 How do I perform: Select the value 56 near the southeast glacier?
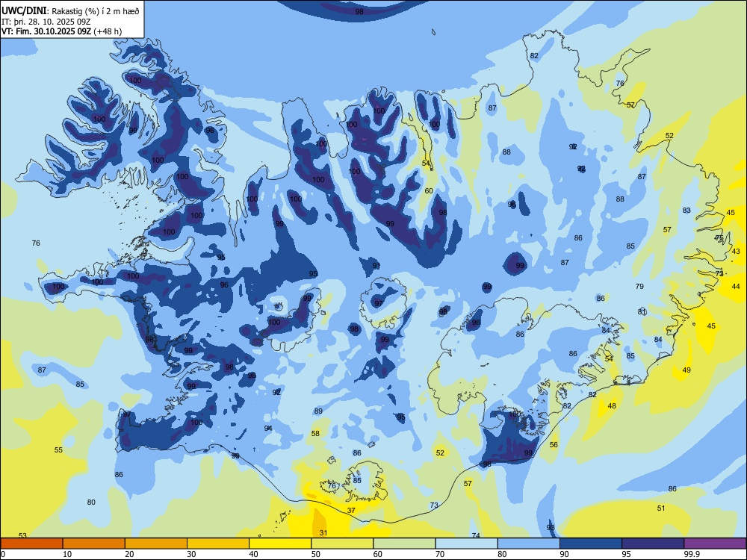click(x=554, y=444)
